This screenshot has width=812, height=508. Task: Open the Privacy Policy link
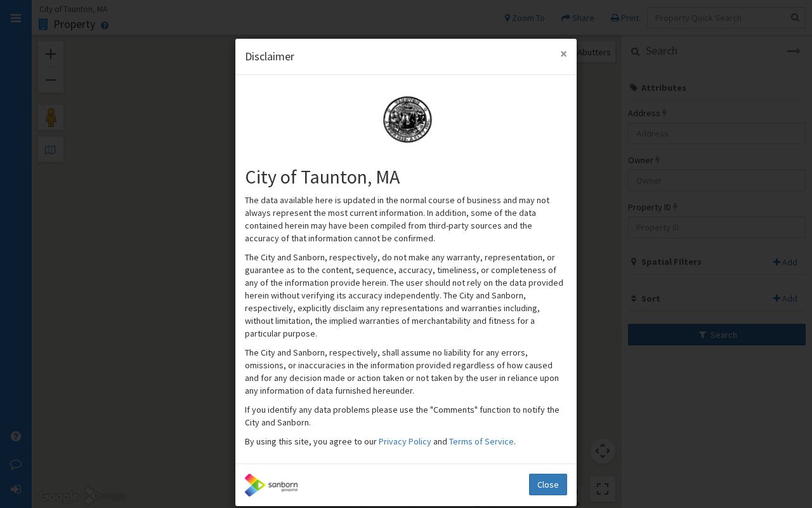(405, 441)
